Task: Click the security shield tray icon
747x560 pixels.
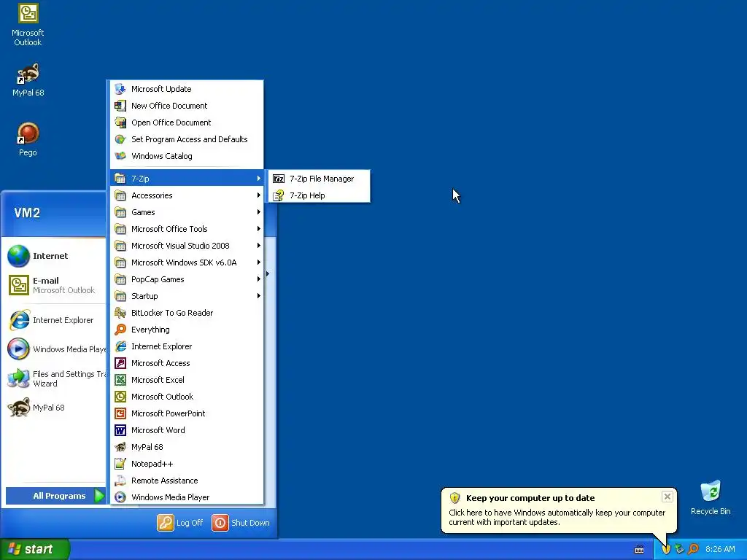Action: tap(667, 549)
